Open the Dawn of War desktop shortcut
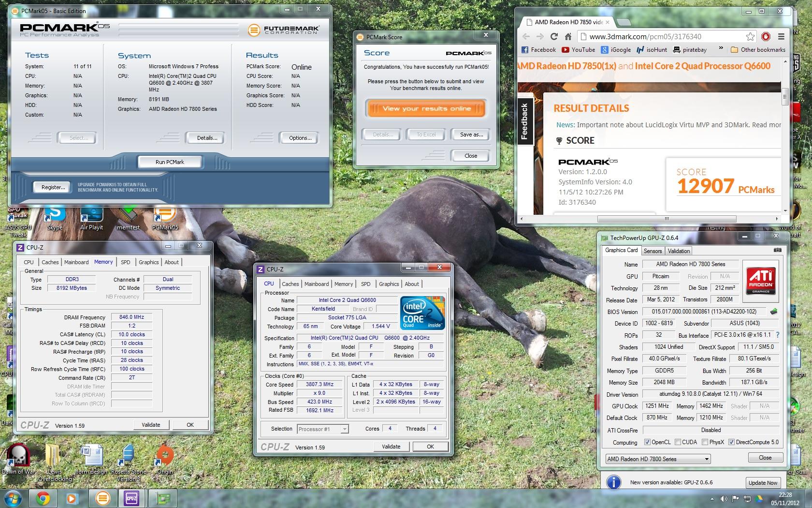Image resolution: width=812 pixels, height=508 pixels. point(18,459)
